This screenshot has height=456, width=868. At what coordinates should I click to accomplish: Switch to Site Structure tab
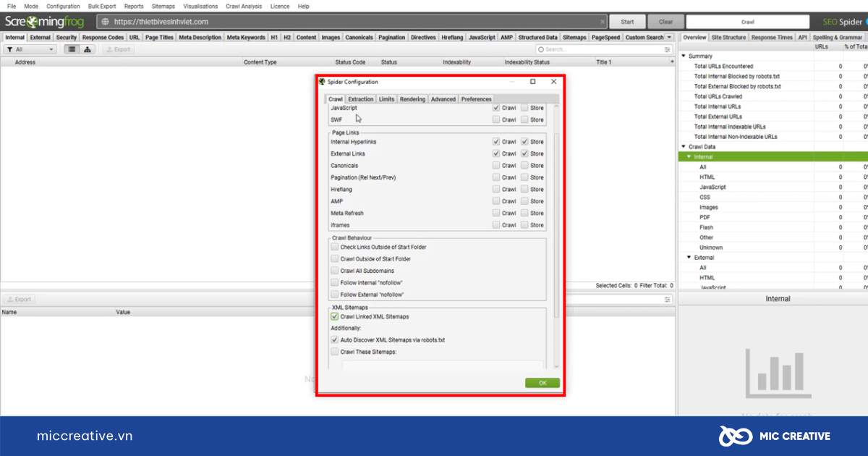point(728,38)
